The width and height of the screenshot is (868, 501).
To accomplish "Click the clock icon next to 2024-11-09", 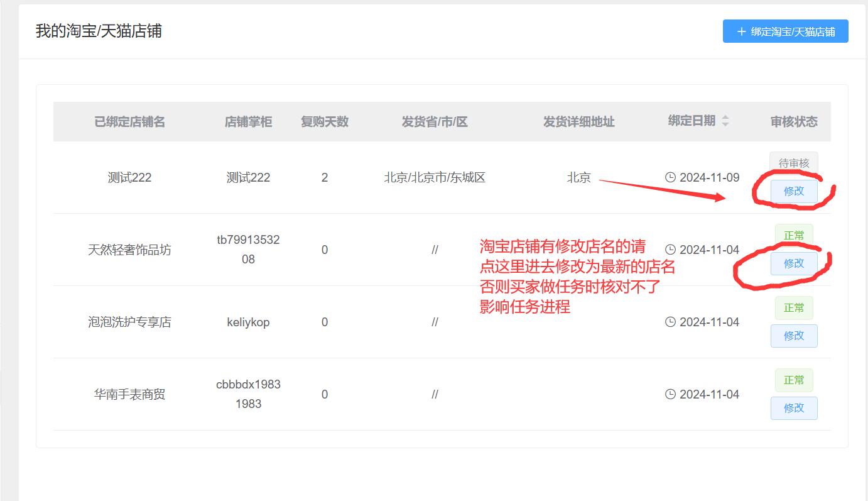I will [x=670, y=177].
